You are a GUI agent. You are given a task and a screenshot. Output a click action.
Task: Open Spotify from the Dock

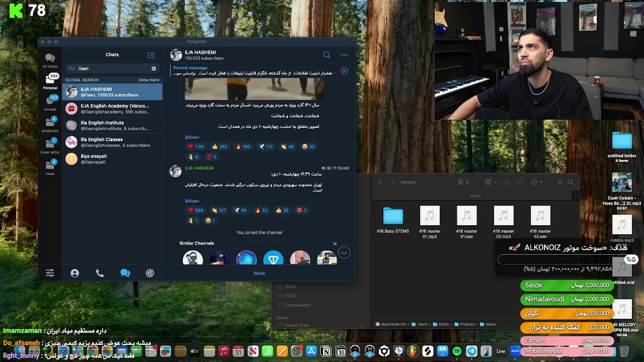[x=457, y=351]
